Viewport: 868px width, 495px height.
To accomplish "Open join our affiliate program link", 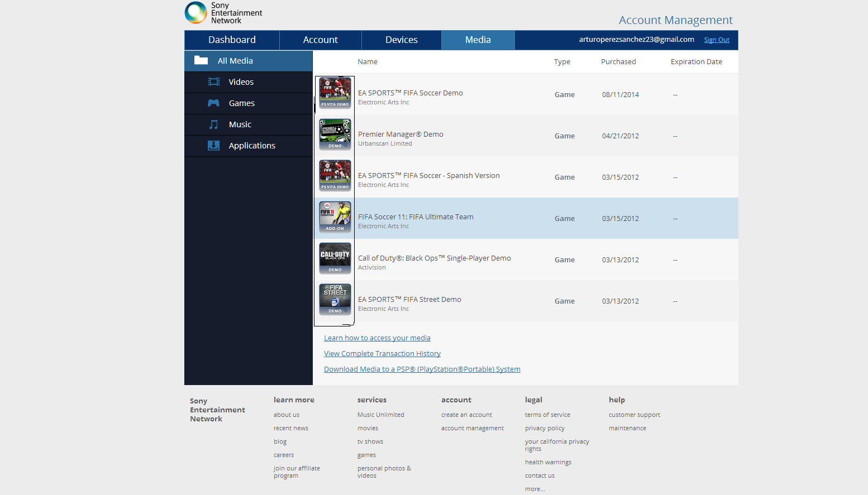I will coord(297,472).
